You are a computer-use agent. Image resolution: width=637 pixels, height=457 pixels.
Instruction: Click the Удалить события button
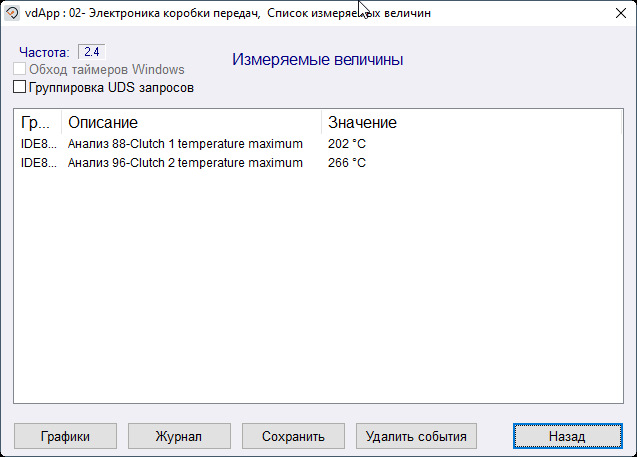point(416,436)
